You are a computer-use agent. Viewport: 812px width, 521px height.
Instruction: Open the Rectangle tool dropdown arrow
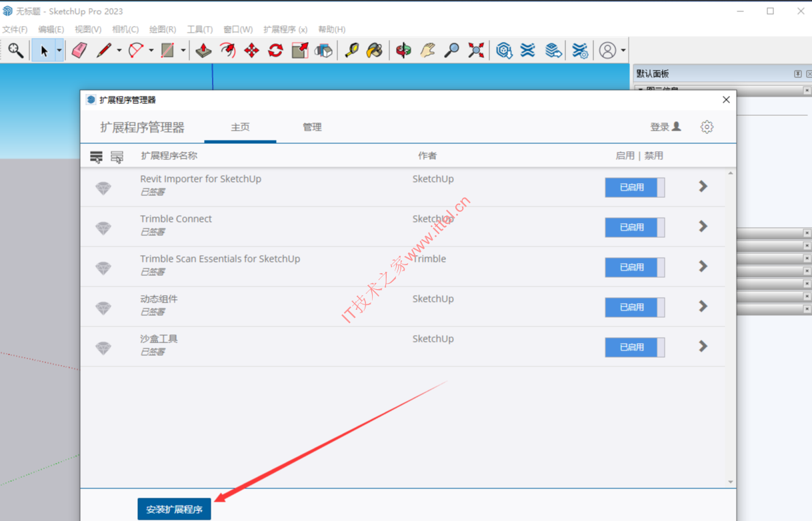click(x=183, y=51)
